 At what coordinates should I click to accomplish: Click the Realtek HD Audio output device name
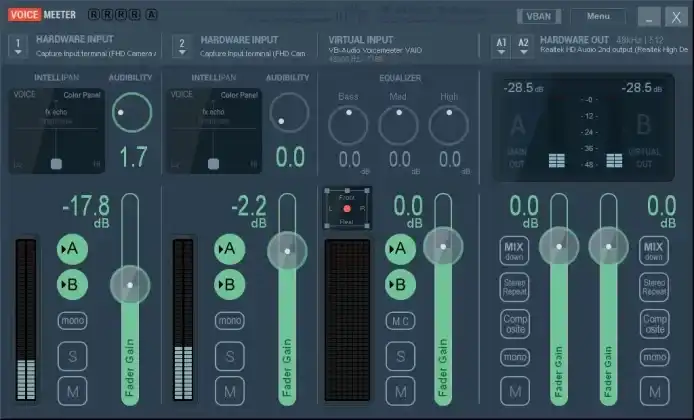pyautogui.click(x=614, y=50)
